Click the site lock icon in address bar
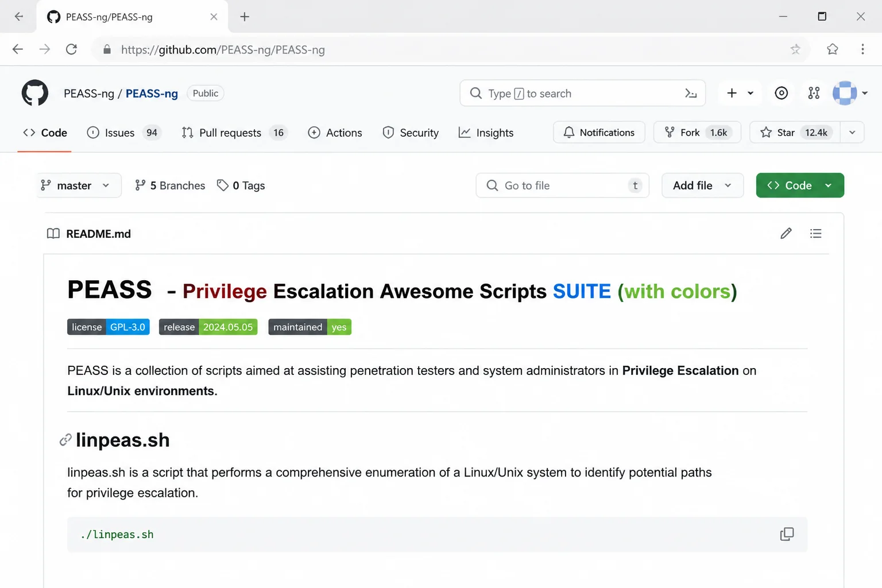 coord(107,49)
